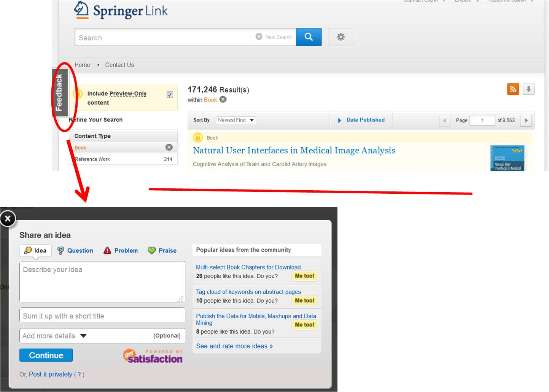
Task: Open the vertical Feedback tab
Action: pos(59,92)
